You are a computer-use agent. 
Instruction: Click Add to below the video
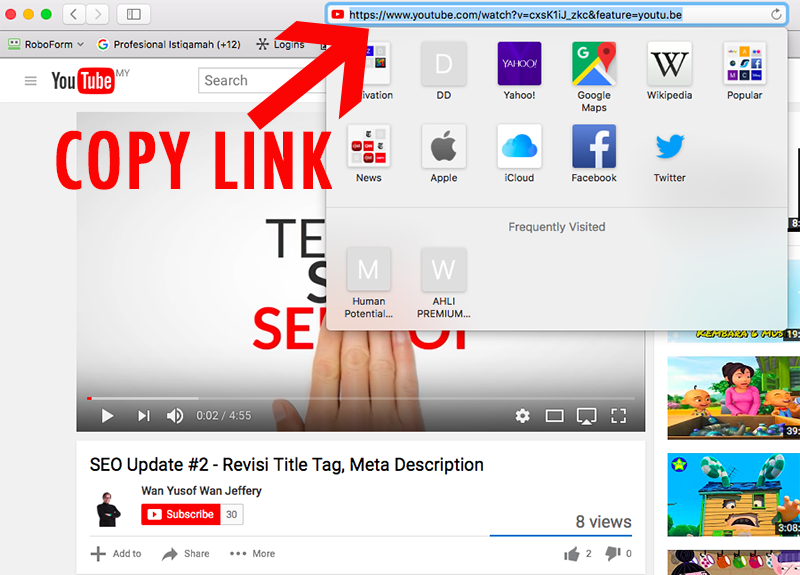(x=116, y=554)
